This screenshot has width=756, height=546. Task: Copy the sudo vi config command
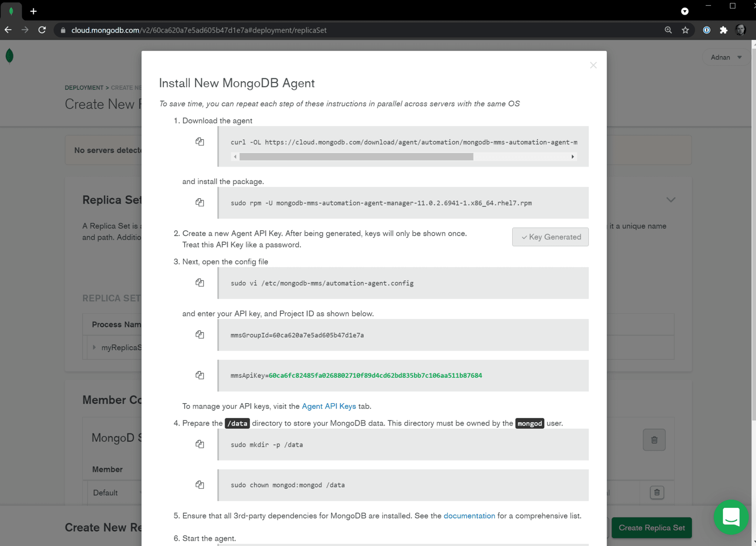click(199, 283)
